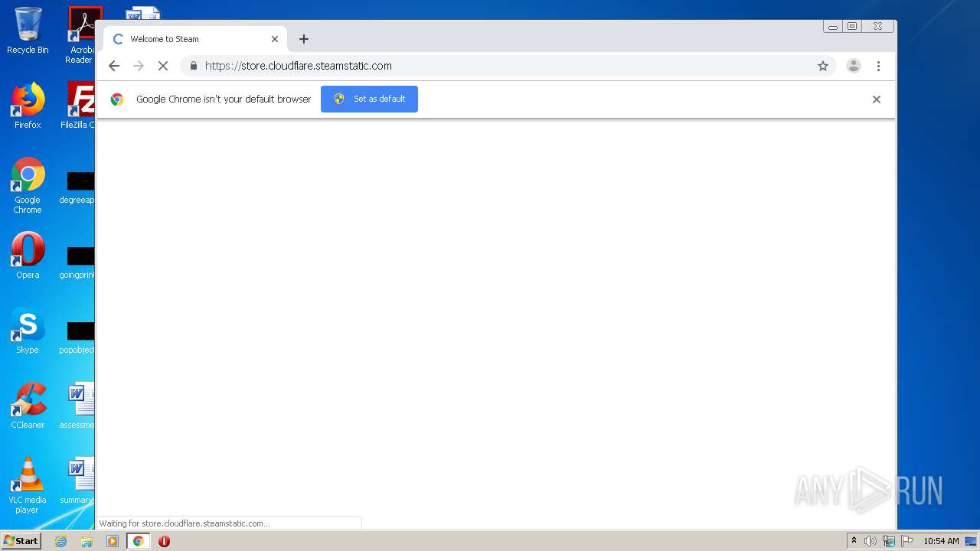This screenshot has height=551, width=980.
Task: Minimize the Chrome window
Action: pyautogui.click(x=833, y=27)
